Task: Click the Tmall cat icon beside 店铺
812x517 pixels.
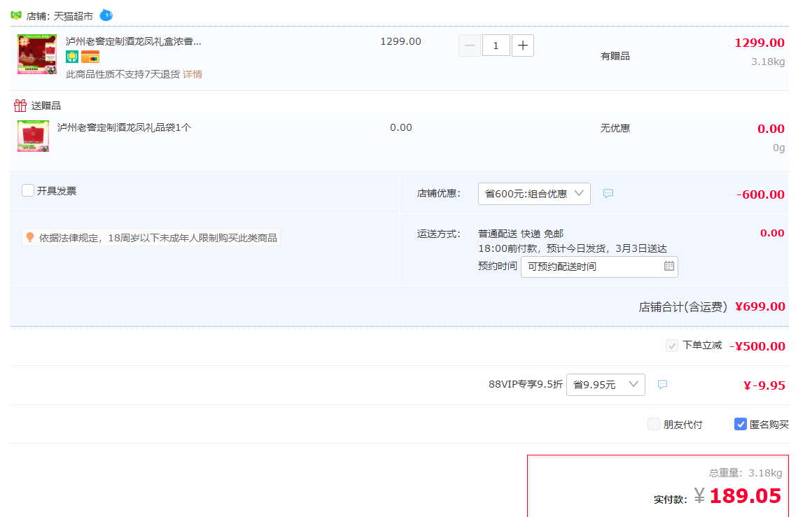Action: (x=16, y=15)
